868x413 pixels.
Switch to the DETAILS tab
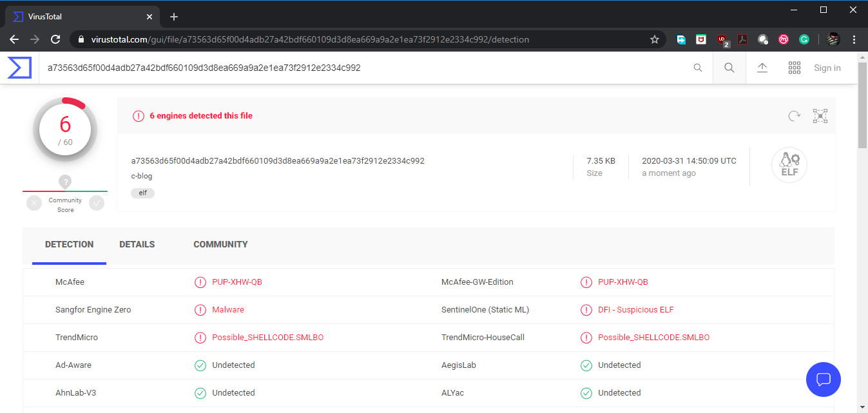(x=137, y=245)
